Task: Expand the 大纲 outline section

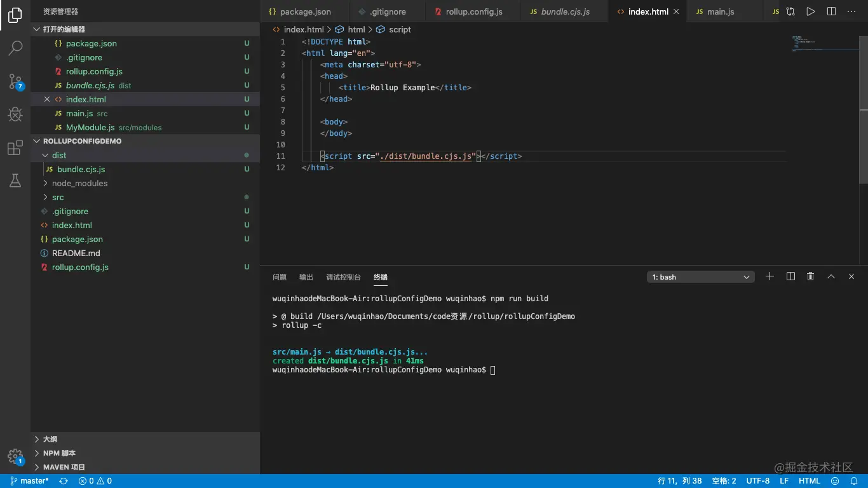Action: point(145,439)
